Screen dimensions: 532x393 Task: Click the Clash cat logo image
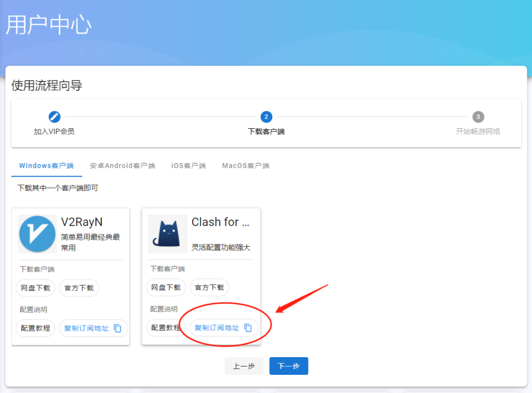click(x=168, y=234)
